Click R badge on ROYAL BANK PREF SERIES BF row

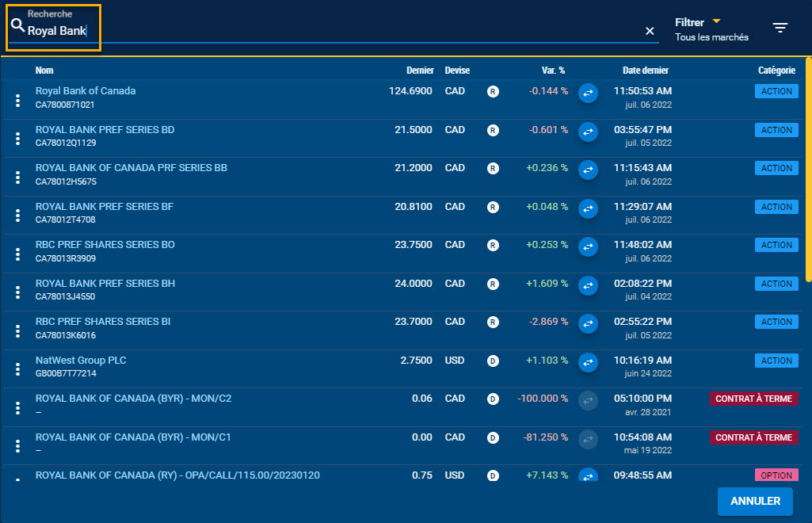493,207
